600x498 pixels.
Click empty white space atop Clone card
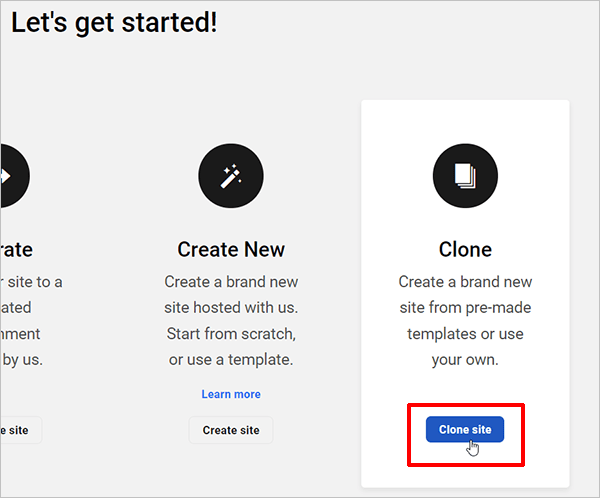click(465, 118)
